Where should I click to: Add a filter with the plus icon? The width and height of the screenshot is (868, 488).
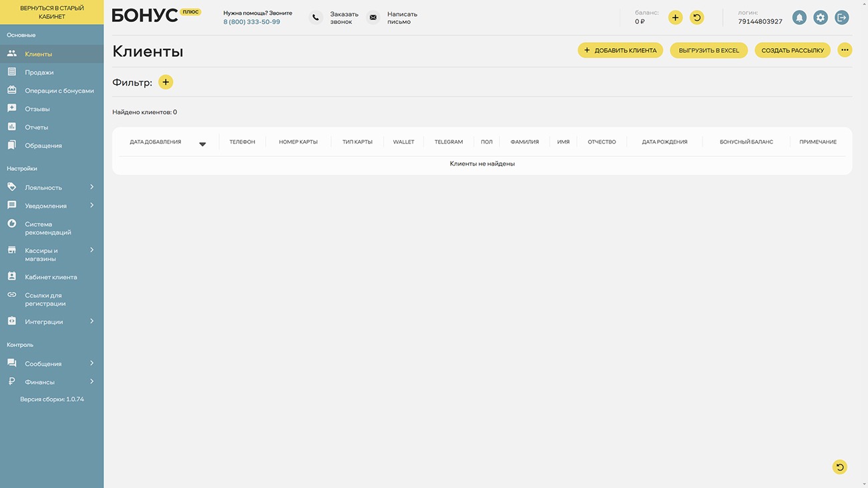click(166, 82)
